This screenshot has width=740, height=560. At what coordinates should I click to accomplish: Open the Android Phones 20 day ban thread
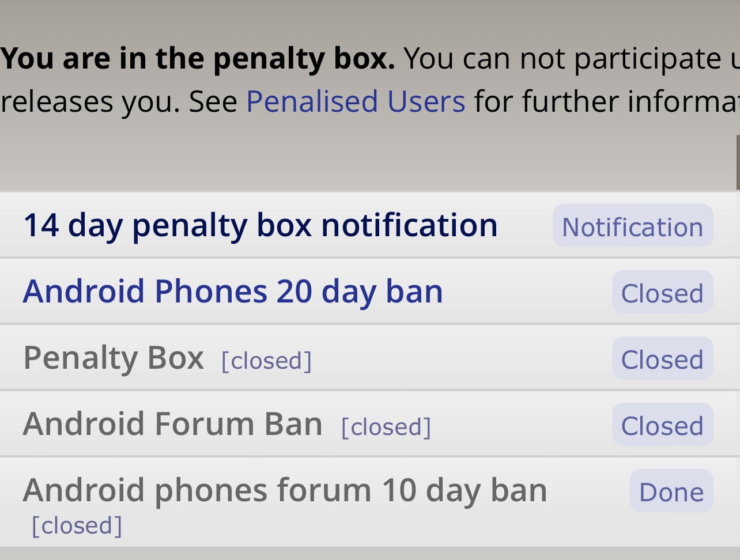[233, 291]
